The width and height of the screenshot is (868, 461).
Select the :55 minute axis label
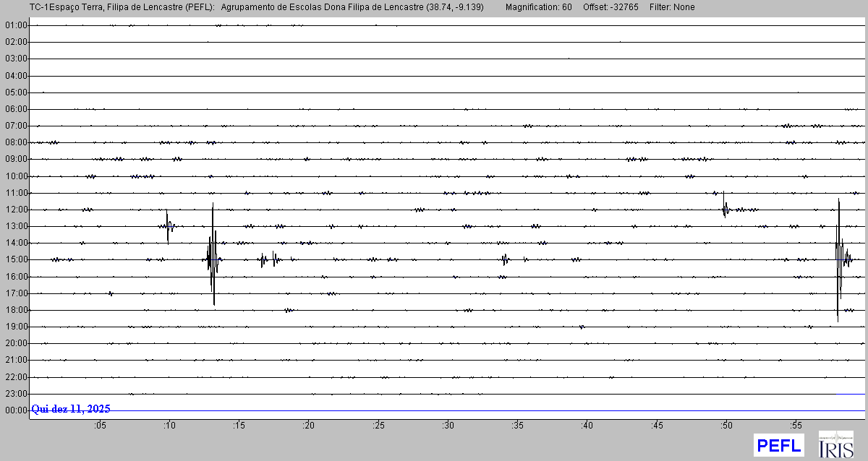(x=796, y=426)
